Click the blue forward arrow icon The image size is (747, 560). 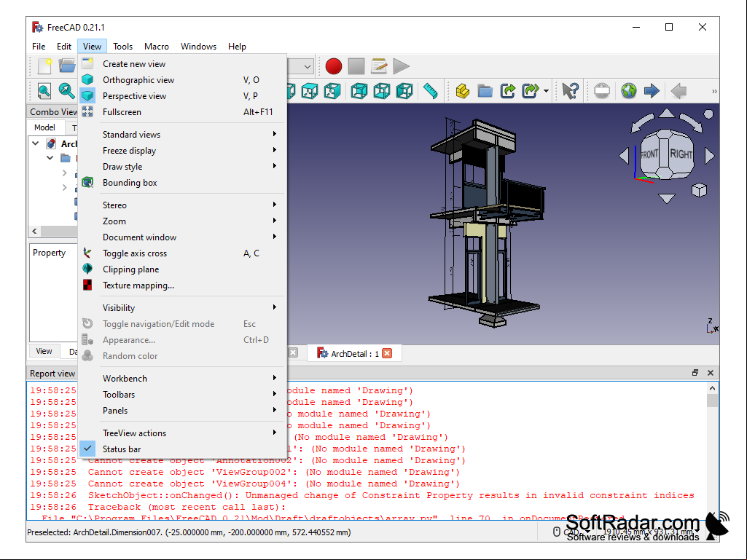652,91
